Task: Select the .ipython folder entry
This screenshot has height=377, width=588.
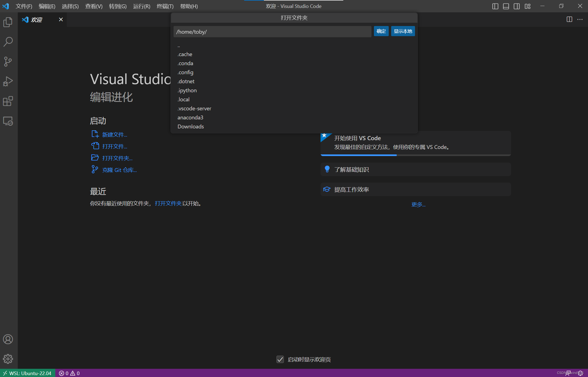Action: [x=294, y=90]
